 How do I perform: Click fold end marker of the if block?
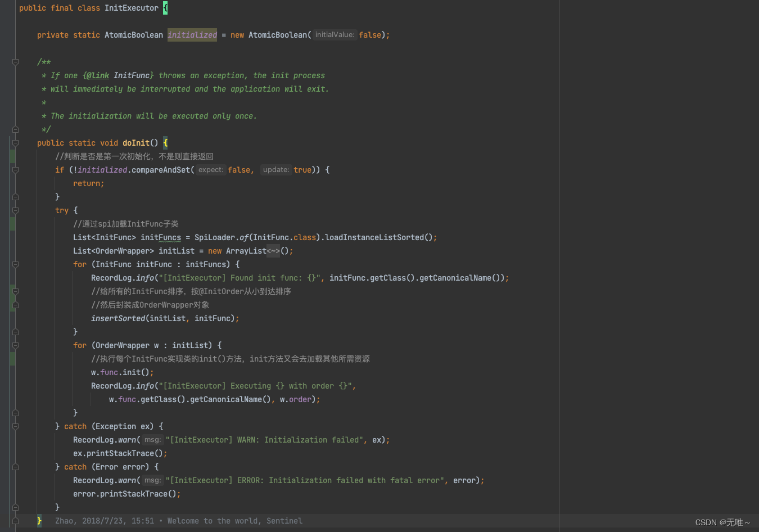pyautogui.click(x=16, y=197)
